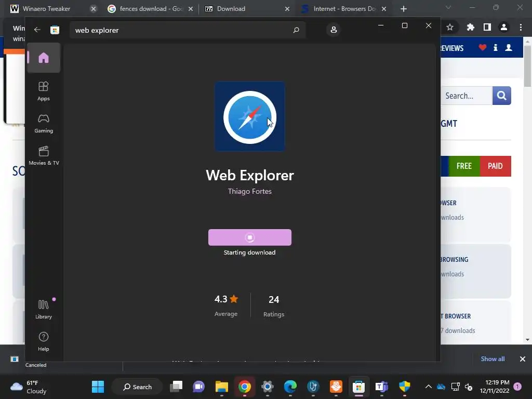Open Microsoft Teams from taskbar
Viewport: 532px width, 399px height.
coord(381,387)
